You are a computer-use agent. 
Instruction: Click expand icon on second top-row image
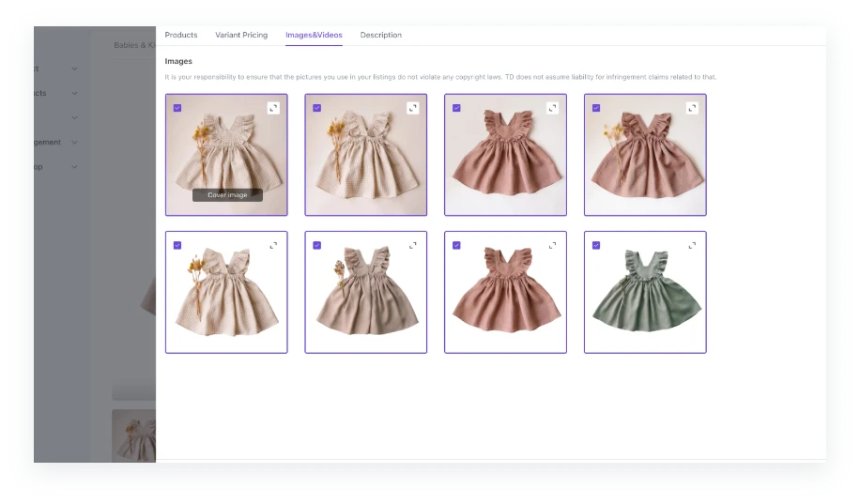[412, 108]
